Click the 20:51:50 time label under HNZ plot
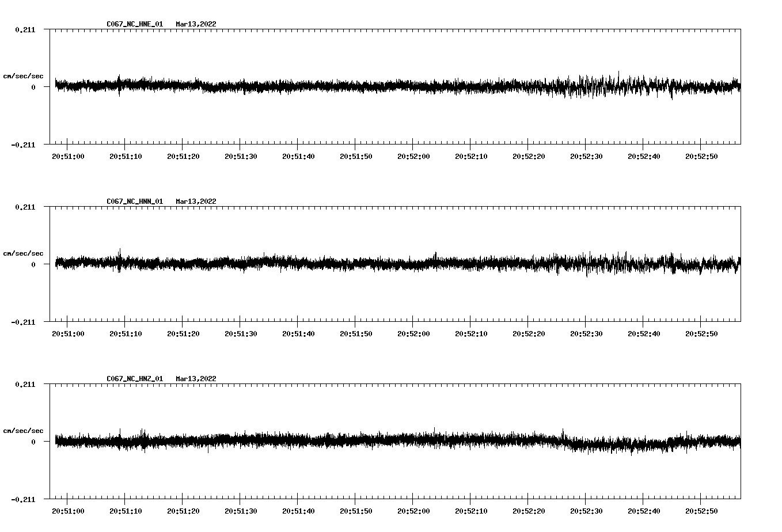 356,511
